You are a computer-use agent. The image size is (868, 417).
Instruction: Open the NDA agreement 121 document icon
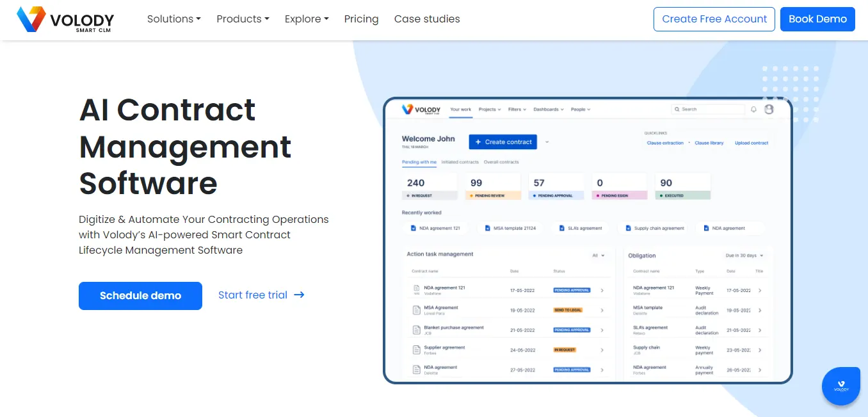[414, 227]
